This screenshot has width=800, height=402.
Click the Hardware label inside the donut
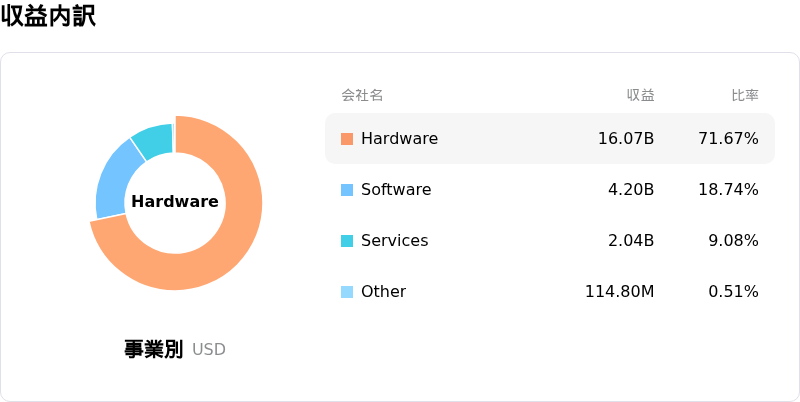pos(175,202)
